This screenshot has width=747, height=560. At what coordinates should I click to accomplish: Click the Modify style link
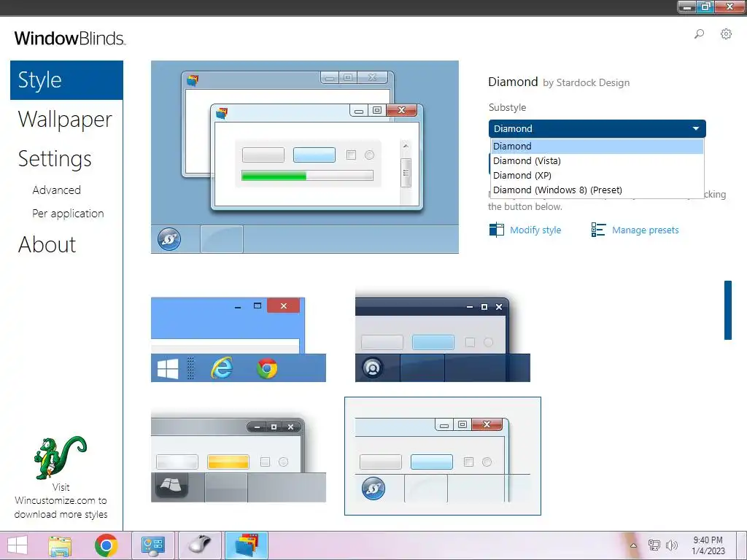[x=535, y=230]
